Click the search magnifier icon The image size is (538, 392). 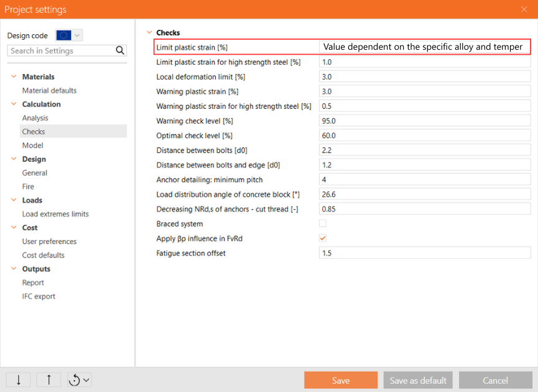click(120, 51)
